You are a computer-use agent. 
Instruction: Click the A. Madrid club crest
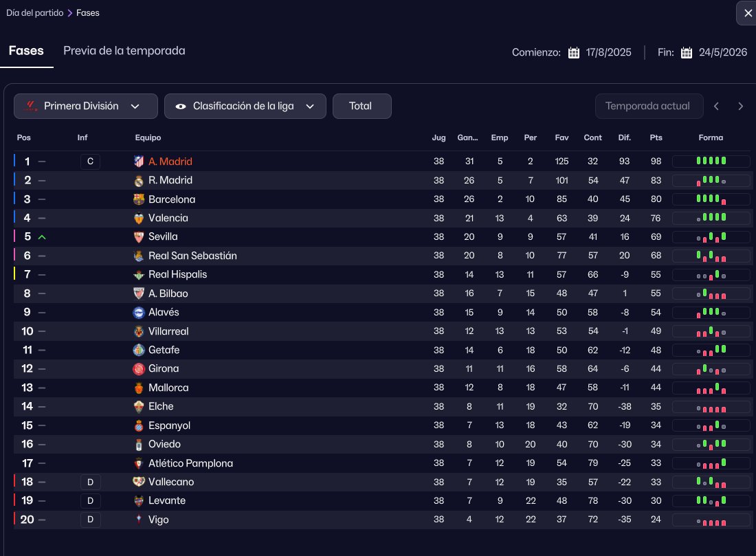click(x=139, y=162)
